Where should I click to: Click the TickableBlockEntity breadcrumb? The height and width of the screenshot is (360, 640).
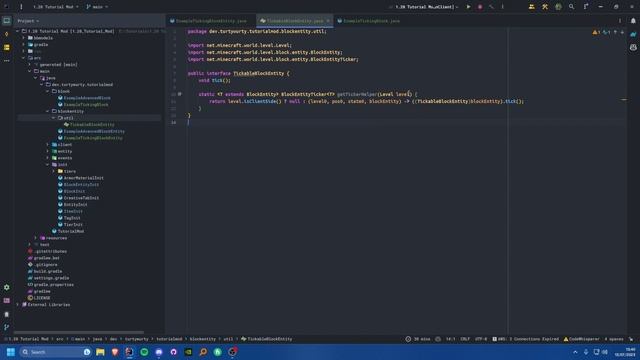[x=269, y=339]
